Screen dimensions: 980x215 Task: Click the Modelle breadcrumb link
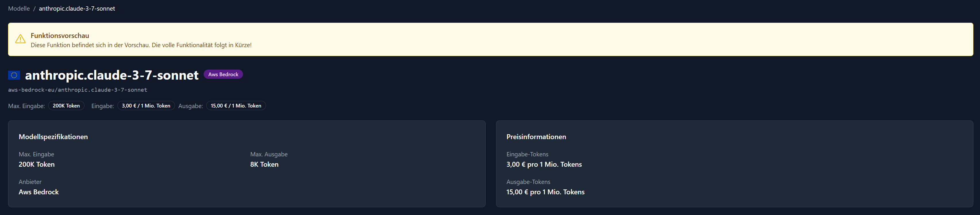tap(19, 8)
